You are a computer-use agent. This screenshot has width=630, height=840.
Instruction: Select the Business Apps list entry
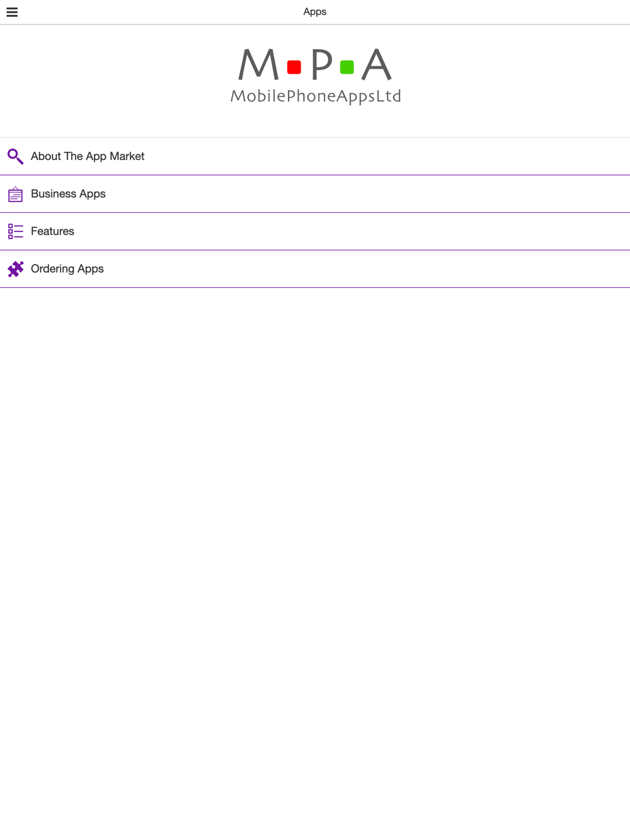68,194
